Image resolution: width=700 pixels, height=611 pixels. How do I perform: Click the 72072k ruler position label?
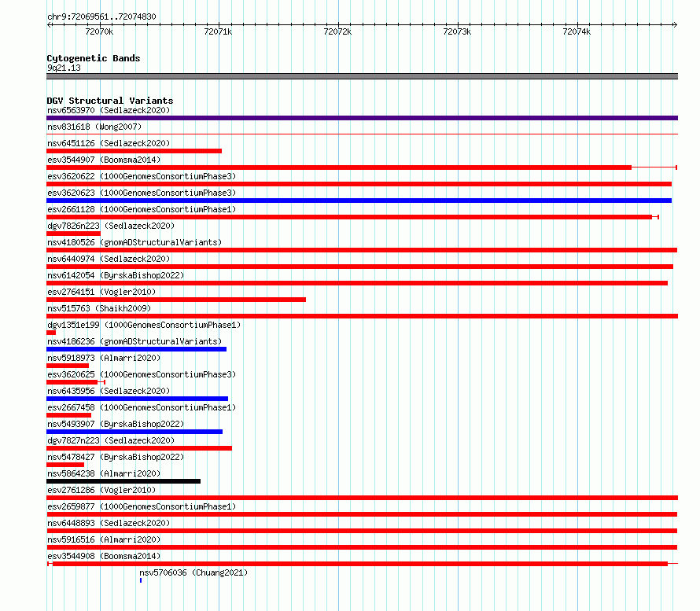pos(337,31)
